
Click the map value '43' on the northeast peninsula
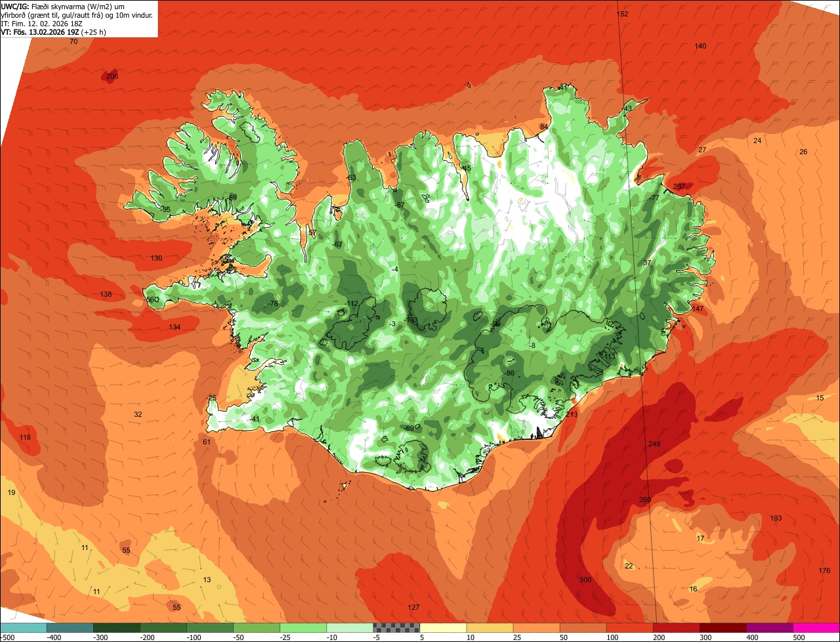click(x=628, y=109)
